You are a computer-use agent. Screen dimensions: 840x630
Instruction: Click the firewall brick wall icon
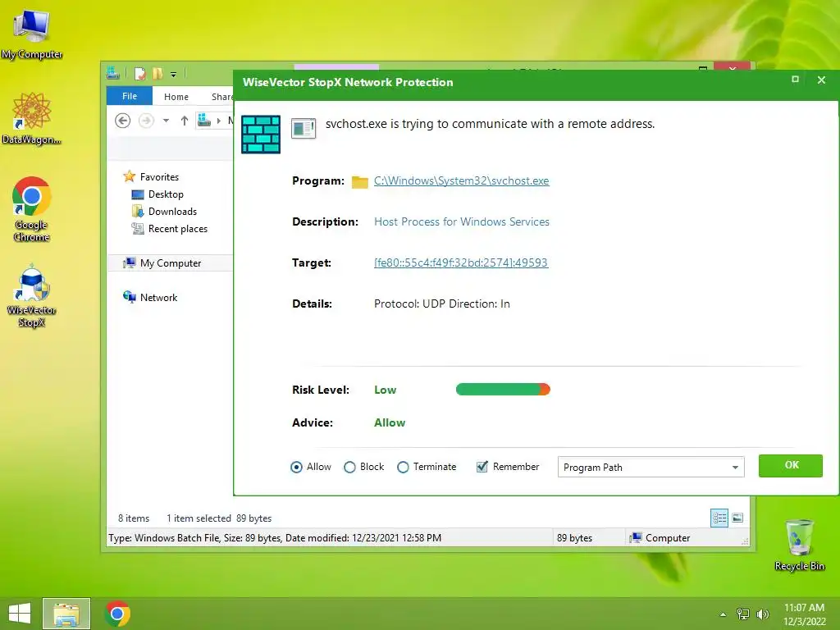point(261,135)
